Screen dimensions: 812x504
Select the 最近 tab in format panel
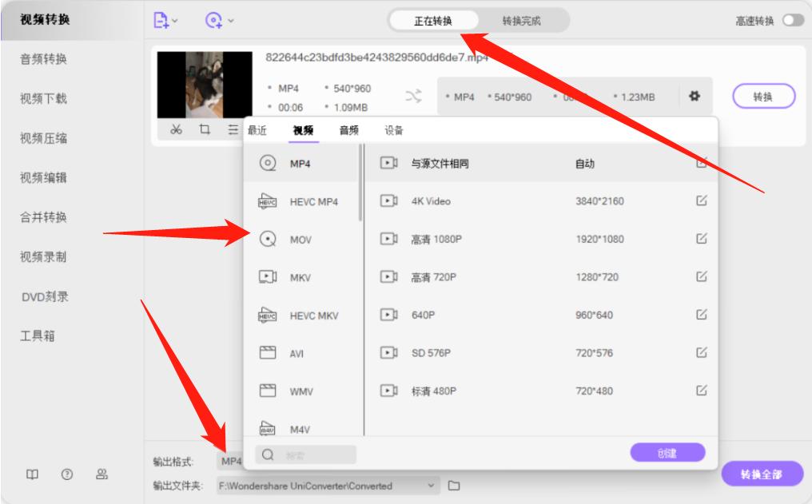coord(257,130)
